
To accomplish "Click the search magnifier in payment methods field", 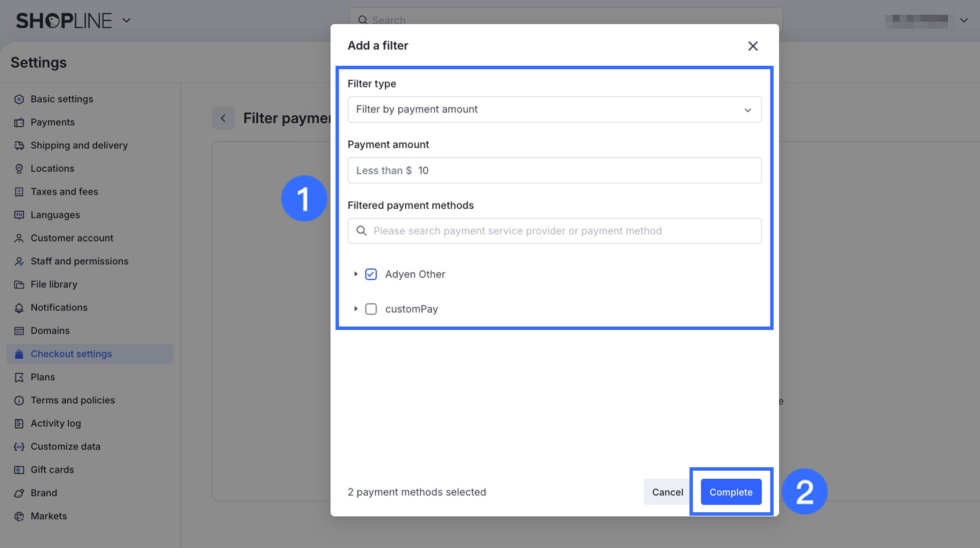I will point(361,231).
